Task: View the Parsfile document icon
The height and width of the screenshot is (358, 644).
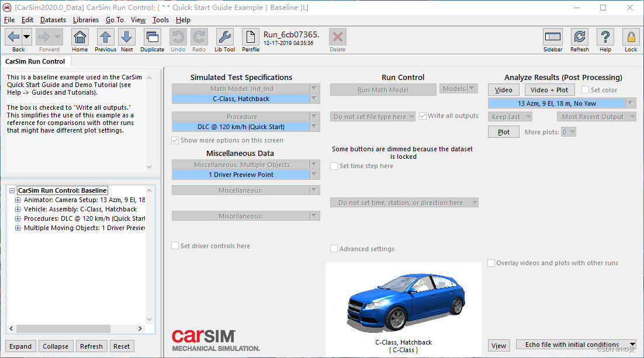Action: pyautogui.click(x=251, y=37)
